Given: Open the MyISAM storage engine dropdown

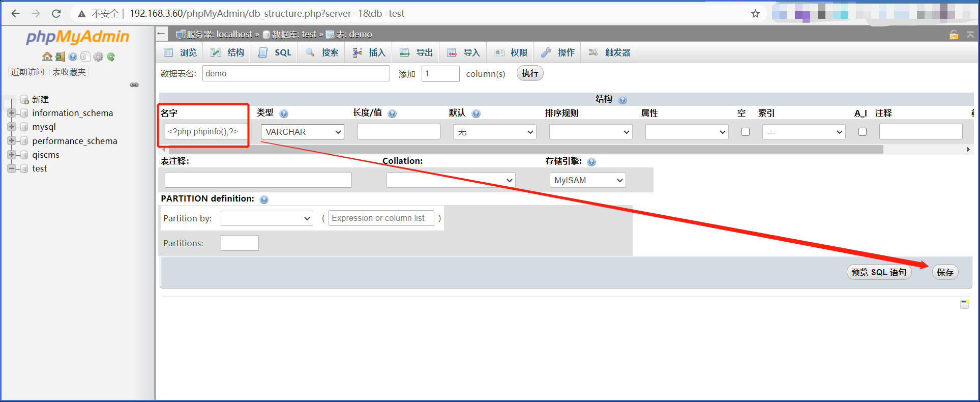Looking at the screenshot, I should pyautogui.click(x=588, y=180).
